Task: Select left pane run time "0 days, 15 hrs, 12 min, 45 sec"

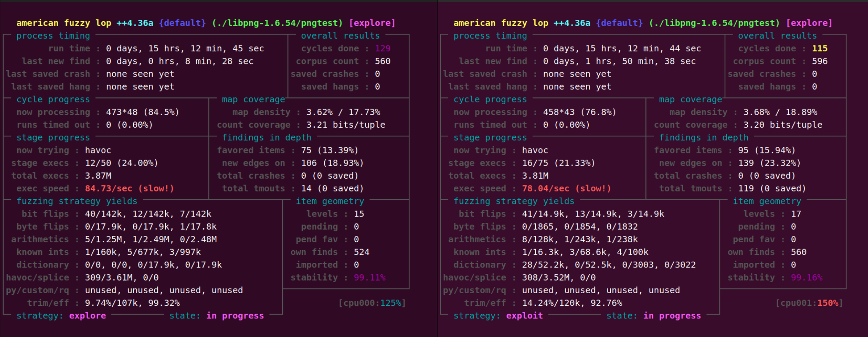Action: coord(185,48)
